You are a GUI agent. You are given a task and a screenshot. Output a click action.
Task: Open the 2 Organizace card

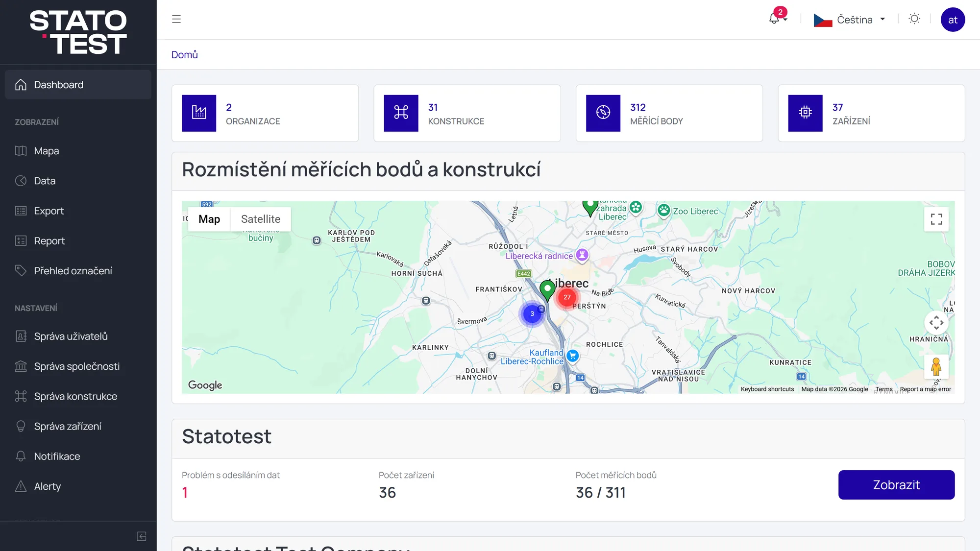pyautogui.click(x=265, y=113)
